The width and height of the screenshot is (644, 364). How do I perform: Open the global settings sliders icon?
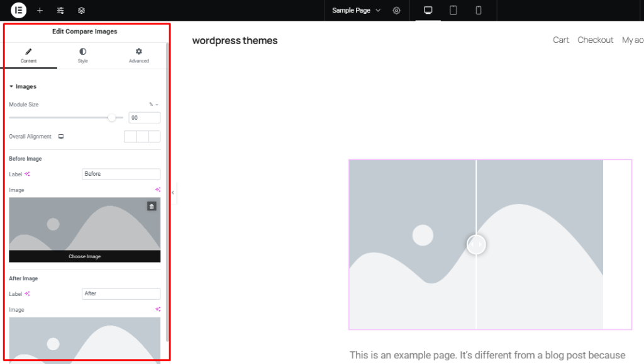60,10
